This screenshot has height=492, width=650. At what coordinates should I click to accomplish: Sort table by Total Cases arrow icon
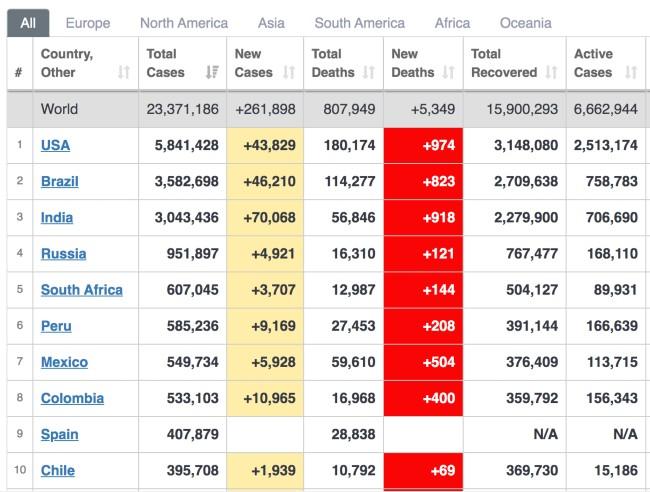pos(212,72)
